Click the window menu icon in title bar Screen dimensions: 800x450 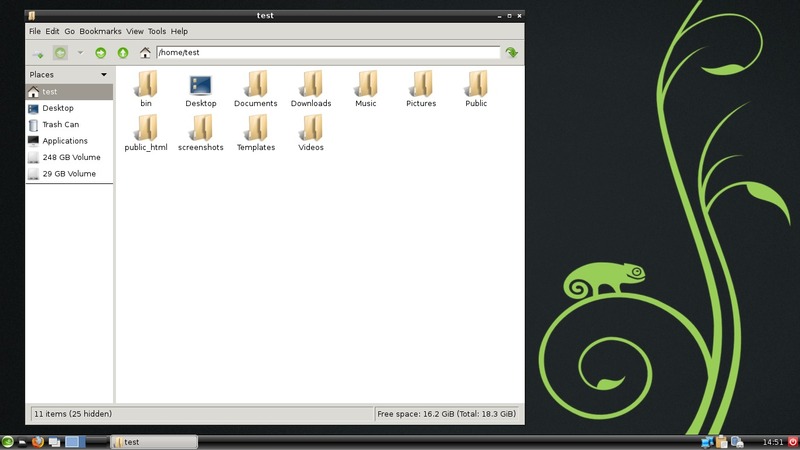click(32, 16)
